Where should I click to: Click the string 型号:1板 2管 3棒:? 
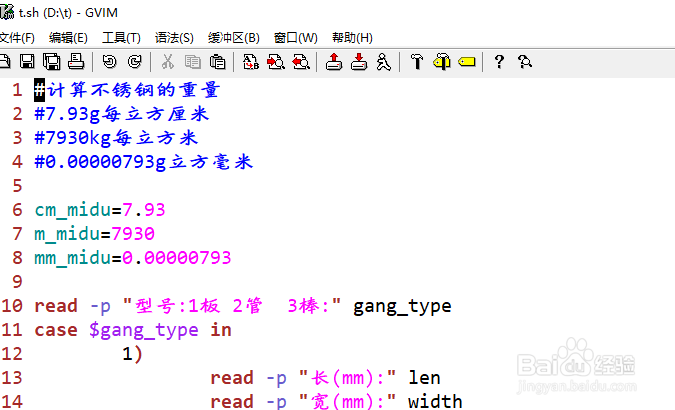(232, 306)
